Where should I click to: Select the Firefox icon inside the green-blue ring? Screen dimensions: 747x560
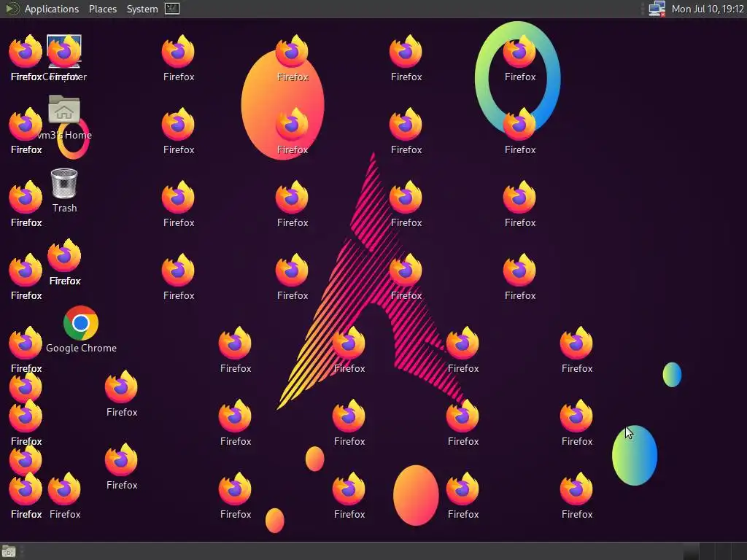[519, 52]
